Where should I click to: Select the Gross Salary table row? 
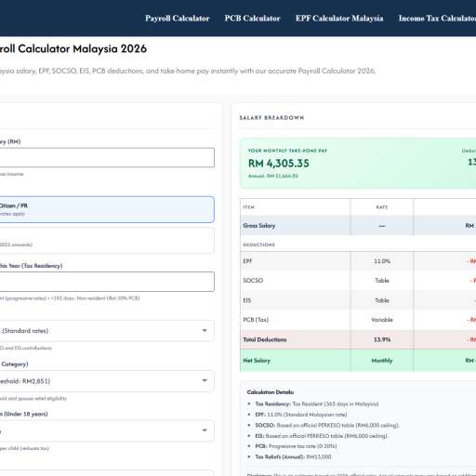(358, 226)
